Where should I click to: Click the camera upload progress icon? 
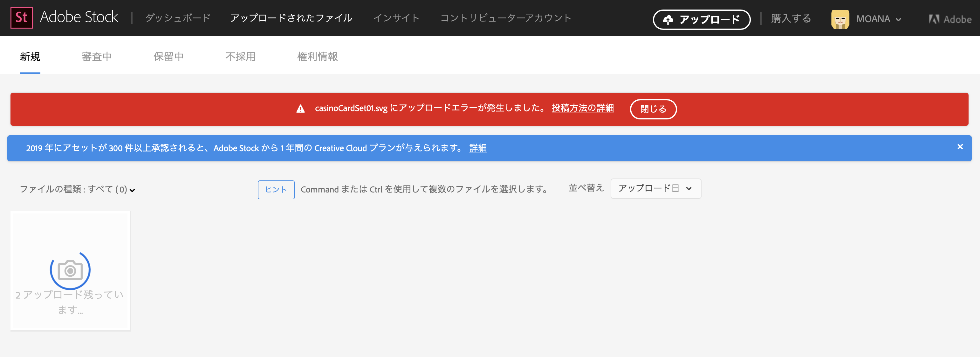[x=70, y=270]
